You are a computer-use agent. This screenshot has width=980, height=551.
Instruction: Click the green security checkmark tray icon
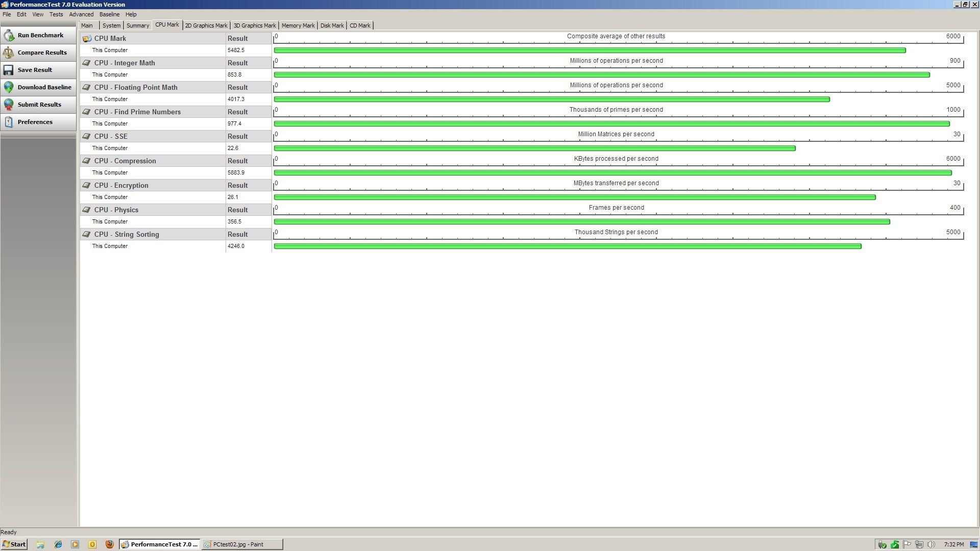click(x=895, y=544)
